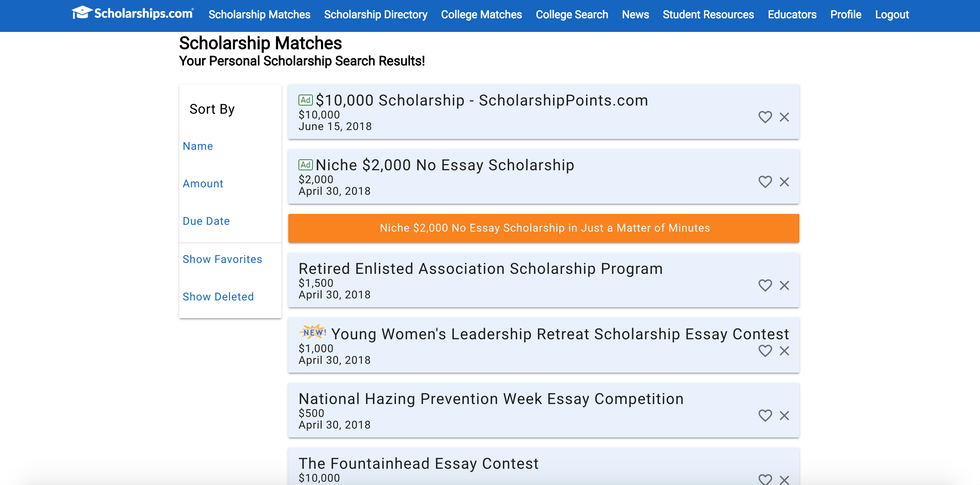980x485 pixels.
Task: Favorite the $10,000 ScholarshipPoints.com scholarship
Action: [765, 117]
